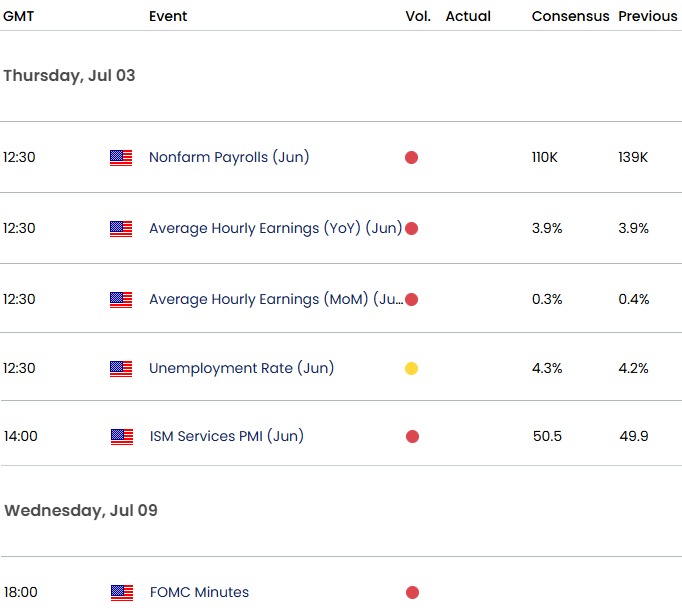The height and width of the screenshot is (611, 682).
Task: Open the ISM Services PMI (Jun) event
Action: pos(226,436)
